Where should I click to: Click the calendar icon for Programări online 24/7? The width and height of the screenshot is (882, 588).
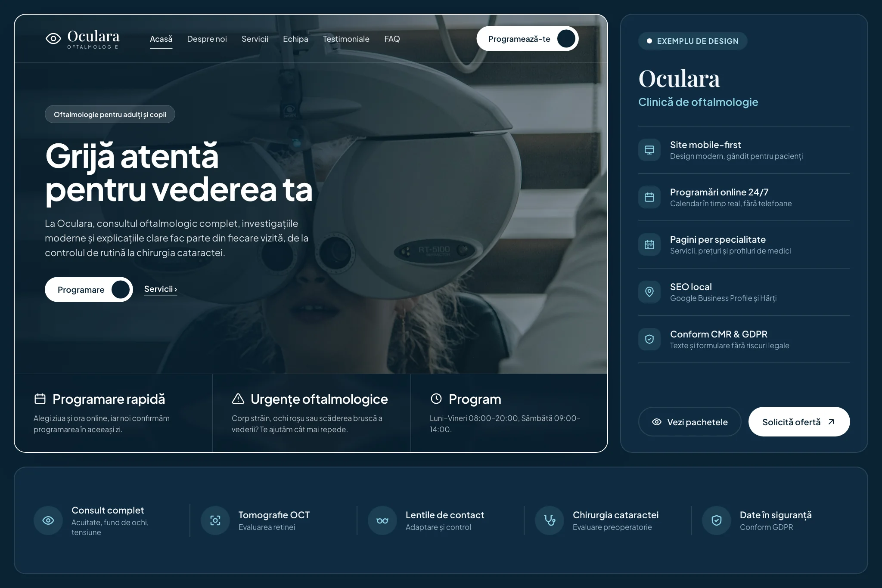pos(649,197)
